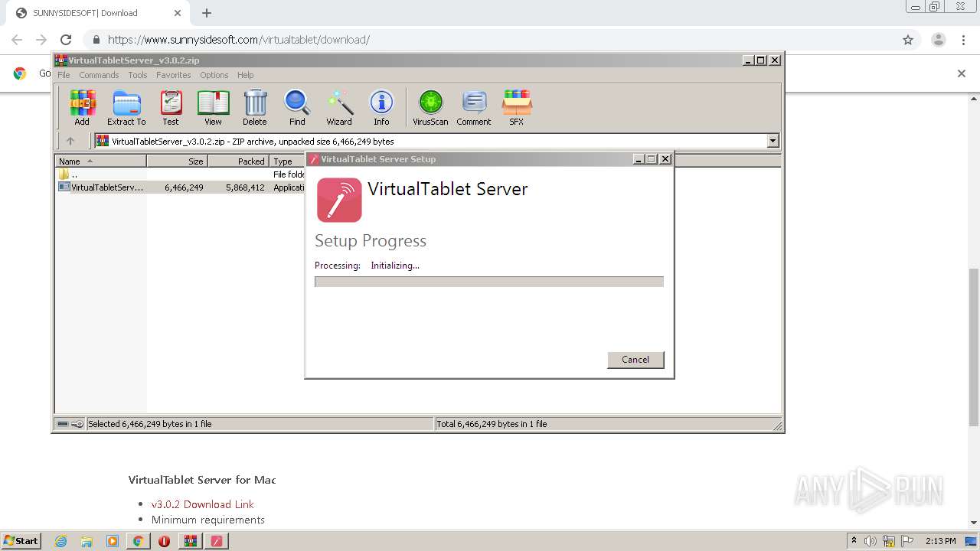Close the VirtualTablet Server Setup dialog
This screenshot has height=551, width=980.
tap(665, 159)
